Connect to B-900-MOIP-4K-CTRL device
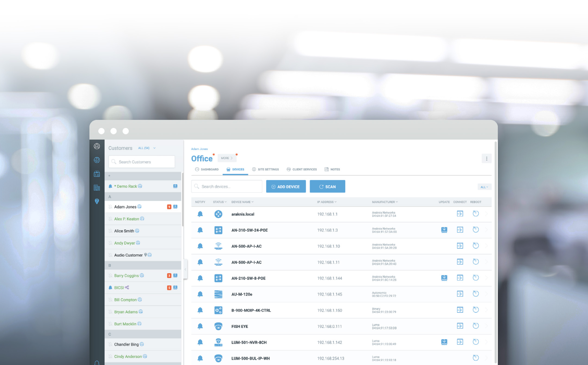 460,310
